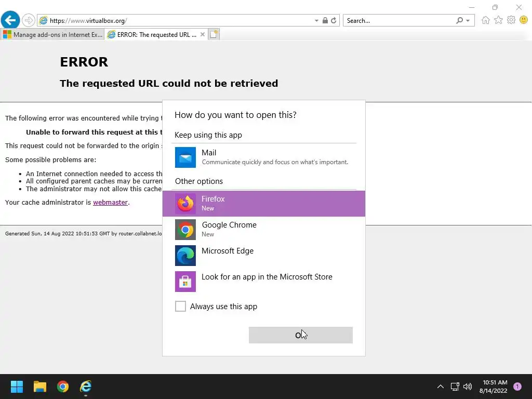Open the search provider dropdown arrow

[468, 21]
